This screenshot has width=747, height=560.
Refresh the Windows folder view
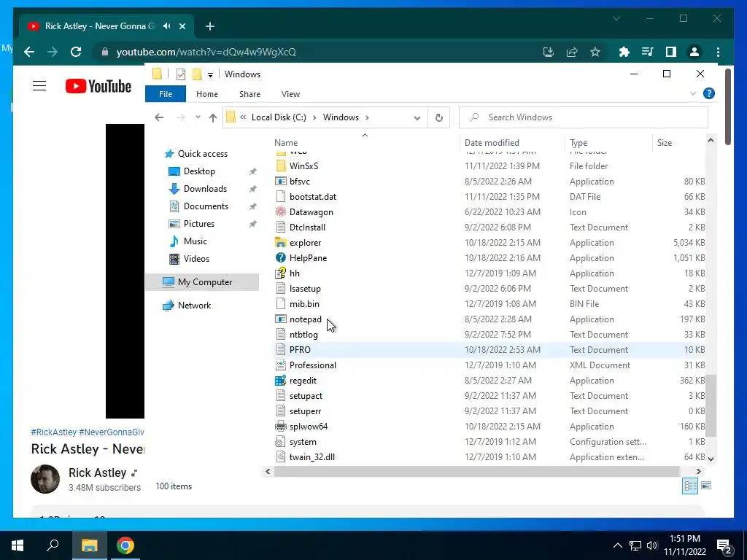pos(438,117)
